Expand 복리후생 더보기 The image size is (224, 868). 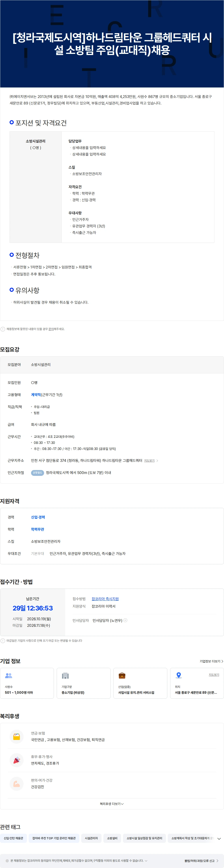pyautogui.click(x=112, y=804)
